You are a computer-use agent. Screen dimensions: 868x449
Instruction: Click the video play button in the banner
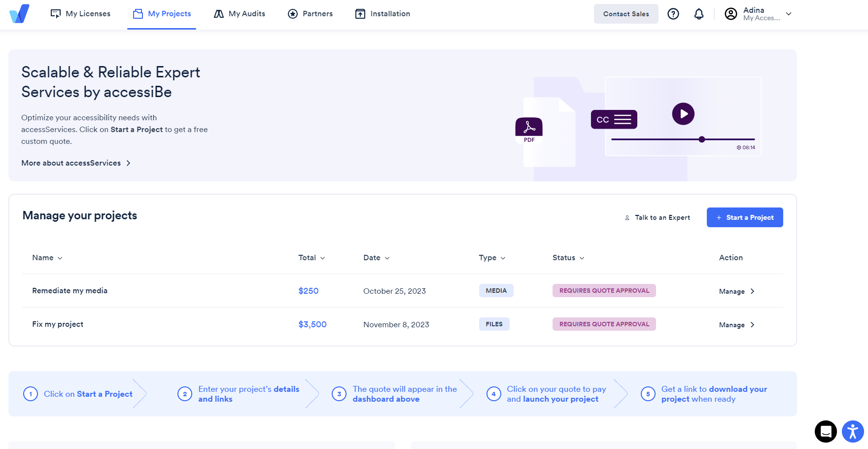[x=683, y=114]
